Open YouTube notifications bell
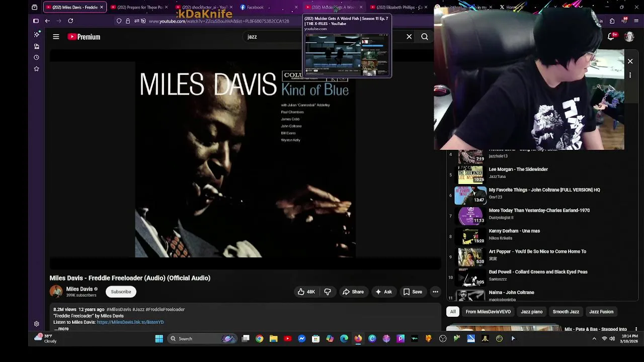The height and width of the screenshot is (362, 644). click(x=611, y=37)
